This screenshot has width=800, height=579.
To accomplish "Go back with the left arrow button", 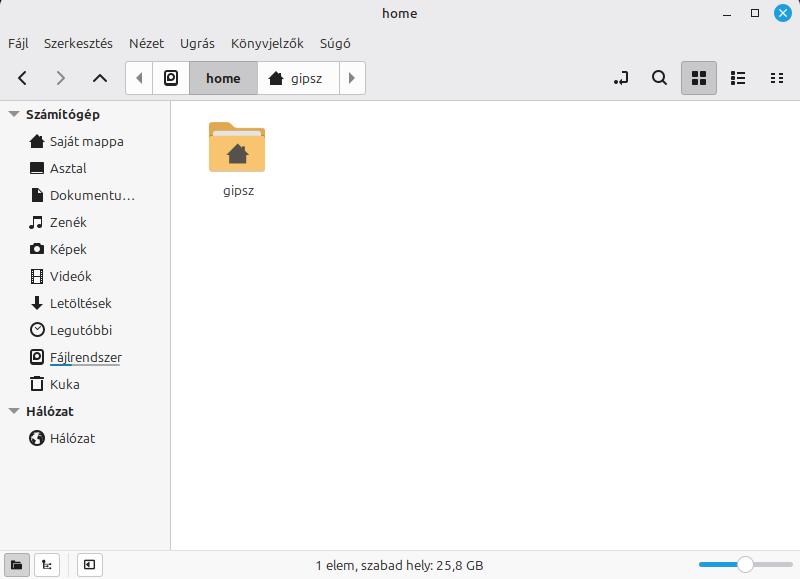I will (23, 78).
